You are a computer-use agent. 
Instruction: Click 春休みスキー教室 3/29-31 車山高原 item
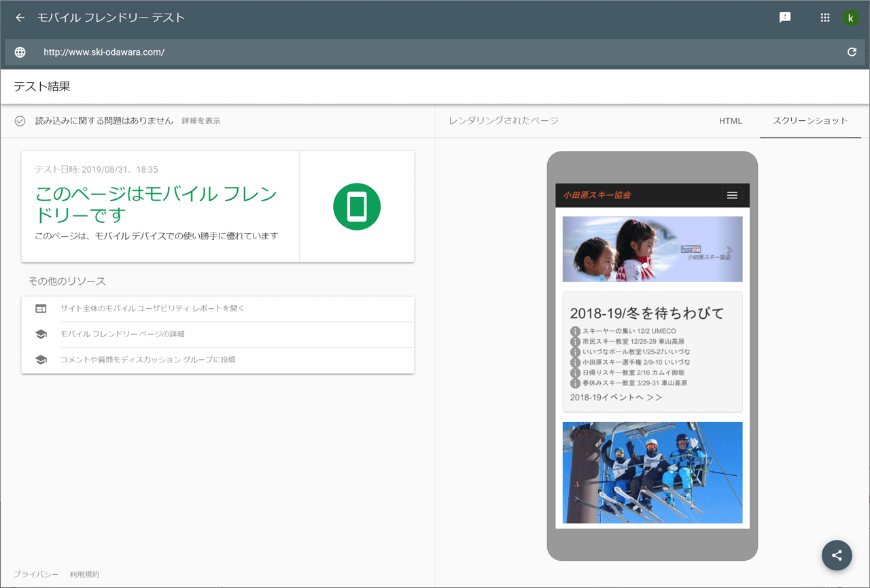point(635,383)
